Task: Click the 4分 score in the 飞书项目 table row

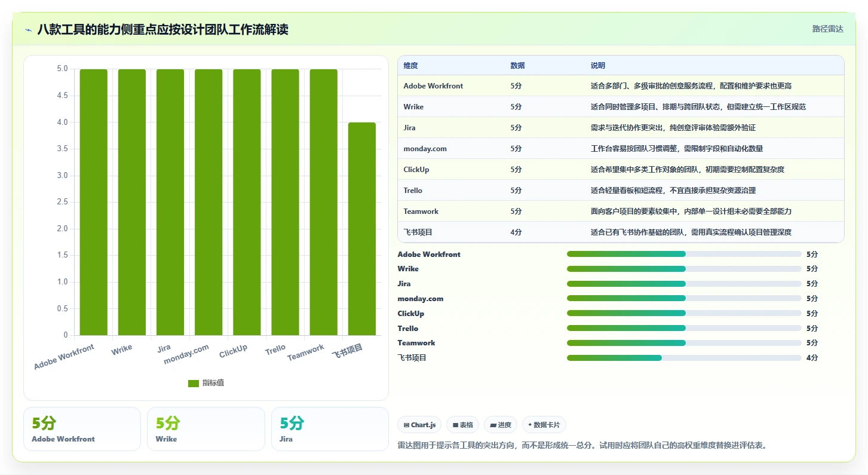Action: pos(516,232)
